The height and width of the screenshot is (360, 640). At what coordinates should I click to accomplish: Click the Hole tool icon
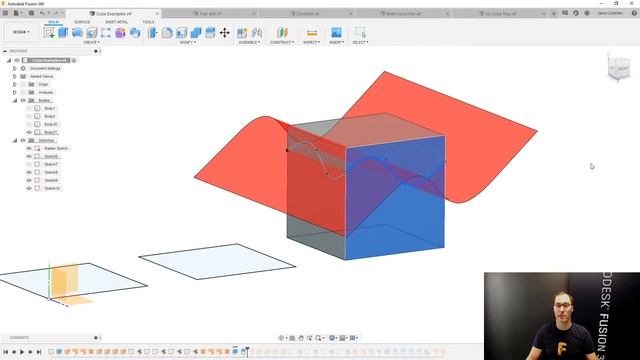(x=91, y=33)
